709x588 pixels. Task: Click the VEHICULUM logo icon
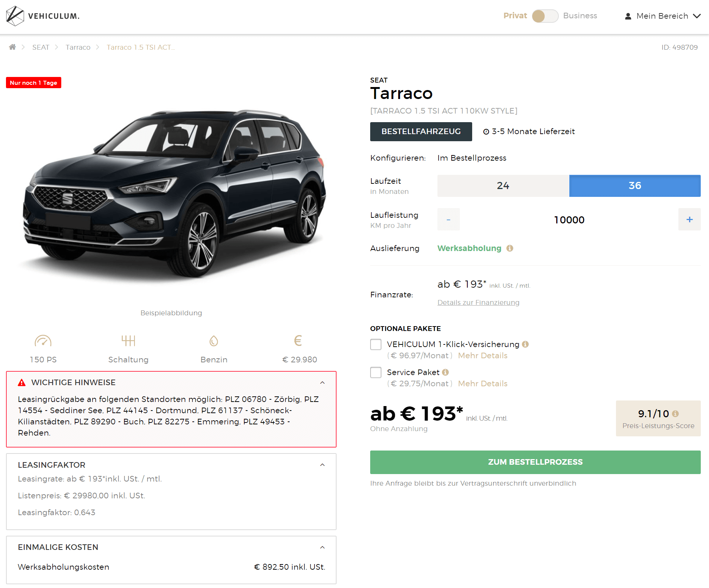[x=15, y=16]
